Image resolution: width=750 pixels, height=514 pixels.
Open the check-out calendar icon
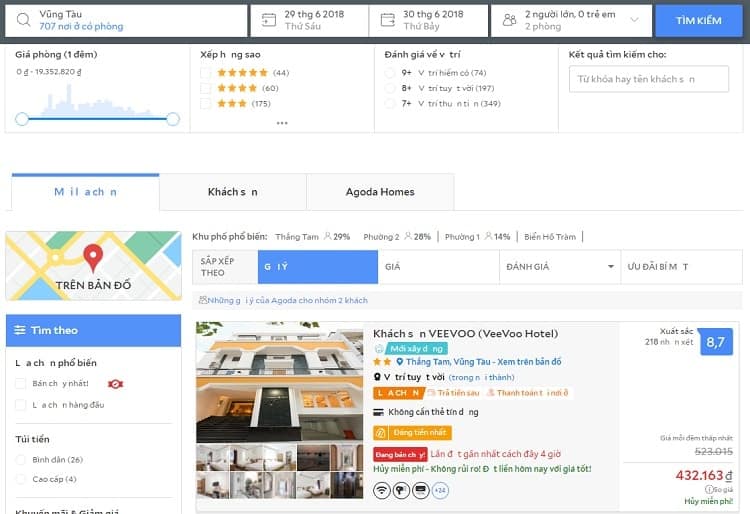pos(387,20)
